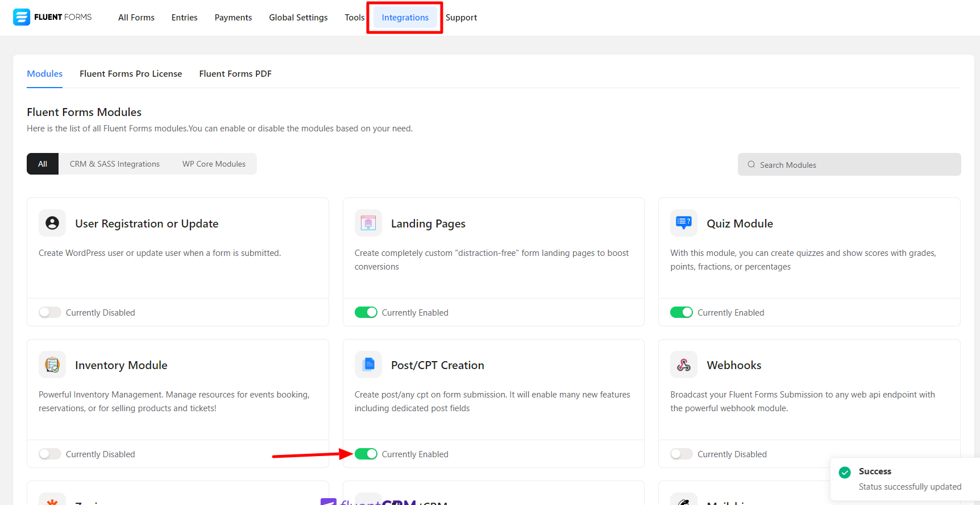Image resolution: width=980 pixels, height=505 pixels.
Task: Go to Global Settings in top menu
Action: coord(298,18)
